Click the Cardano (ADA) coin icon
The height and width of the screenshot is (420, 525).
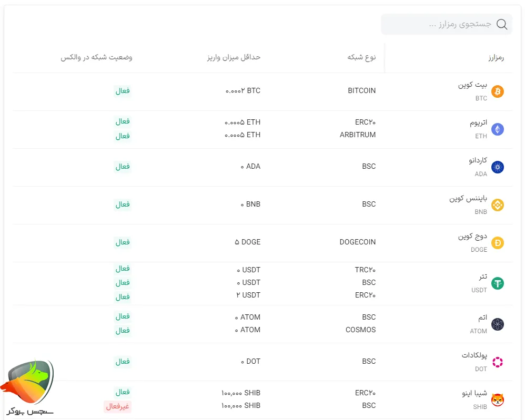[x=497, y=167]
